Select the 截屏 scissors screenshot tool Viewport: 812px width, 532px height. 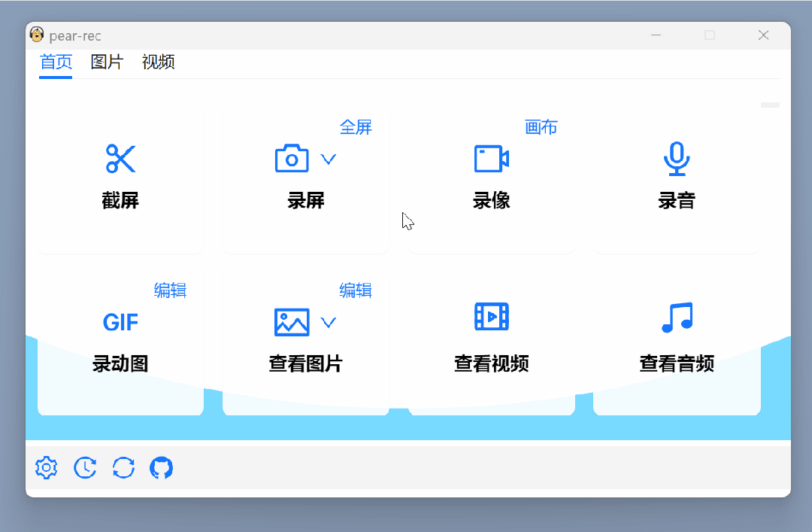coord(120,159)
